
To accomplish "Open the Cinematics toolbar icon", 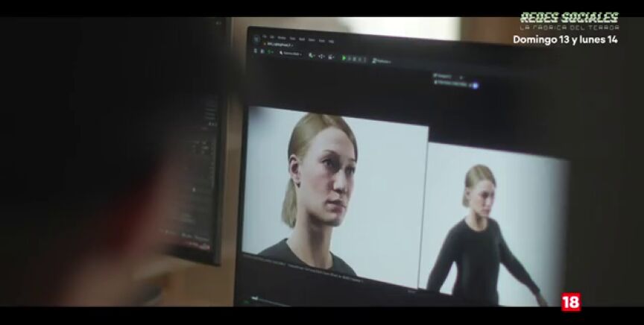I will point(332,57).
